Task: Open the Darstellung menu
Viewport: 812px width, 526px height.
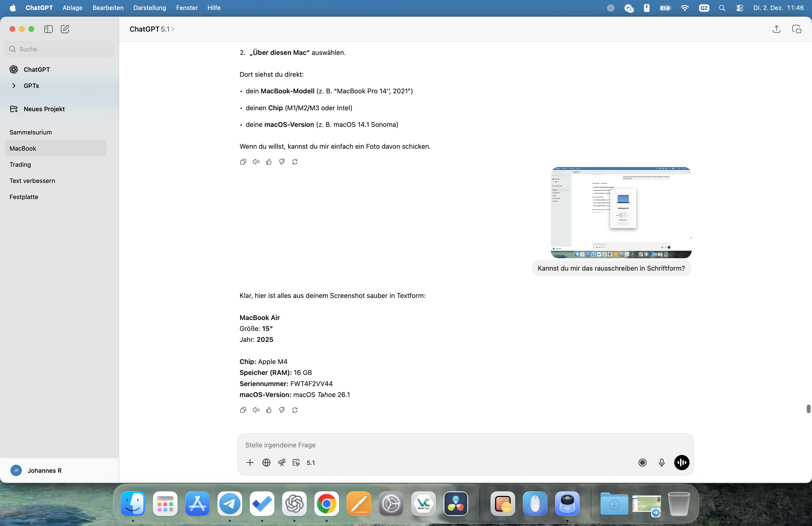Action: (x=149, y=8)
